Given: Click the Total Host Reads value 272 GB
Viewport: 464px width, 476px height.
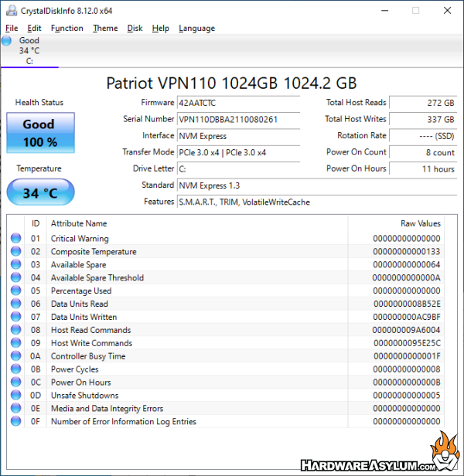Looking at the screenshot, I should [x=423, y=103].
